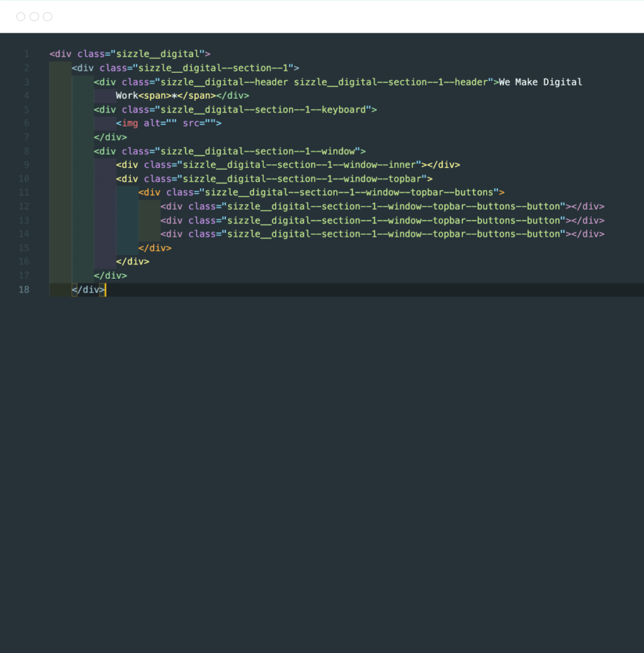
Task: Click the rightmost window circle button
Action: point(47,16)
